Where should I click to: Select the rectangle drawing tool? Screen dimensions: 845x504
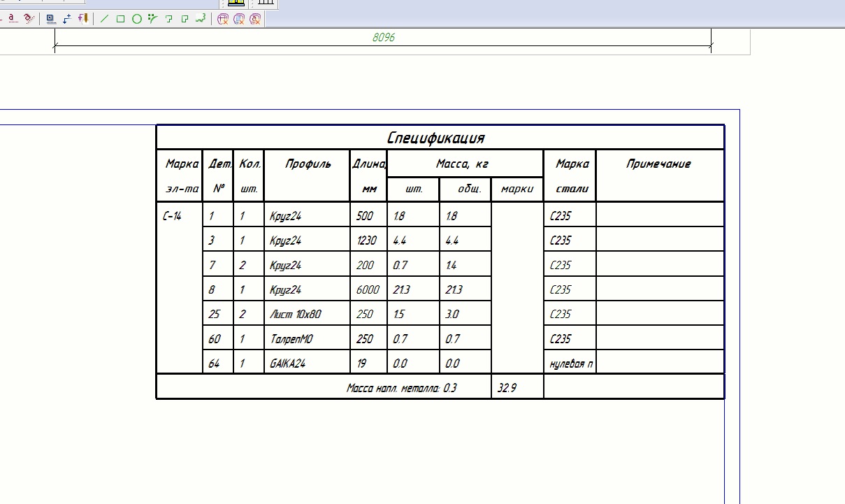coord(120,19)
